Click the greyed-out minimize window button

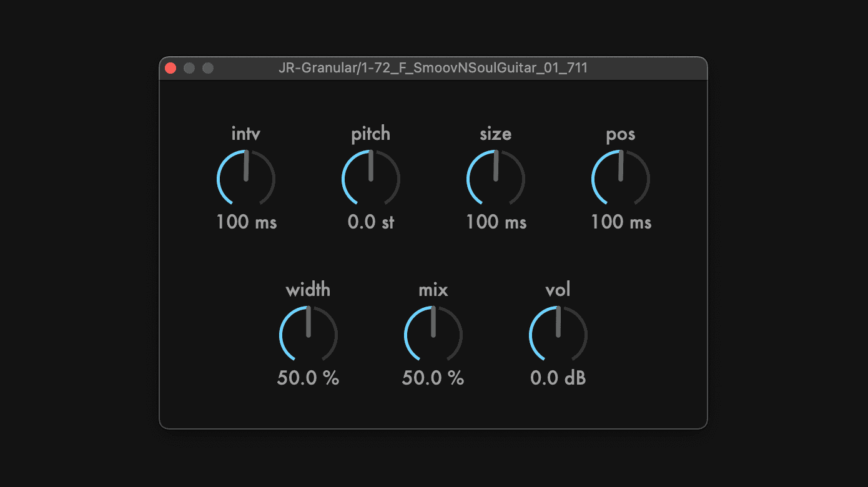click(189, 69)
